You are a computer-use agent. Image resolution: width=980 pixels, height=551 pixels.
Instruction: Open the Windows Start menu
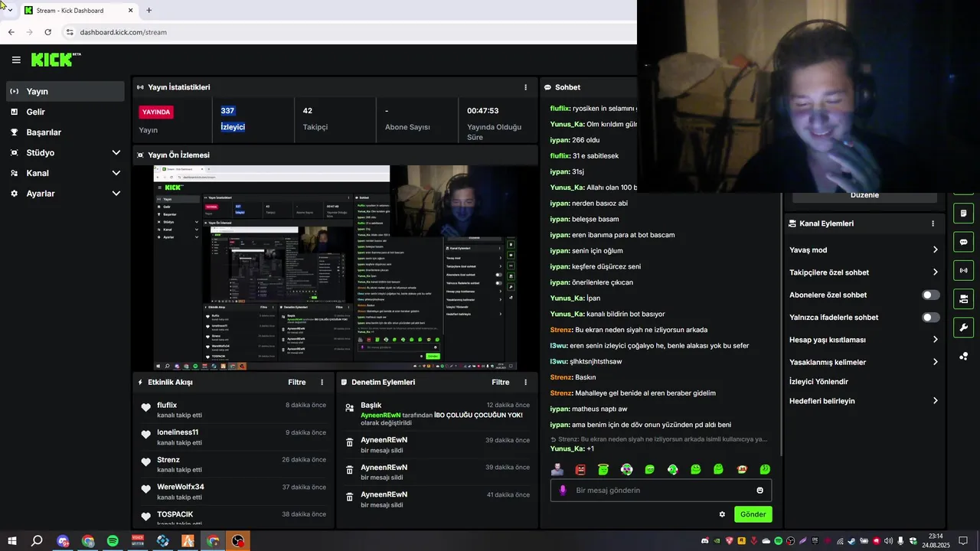[11, 541]
